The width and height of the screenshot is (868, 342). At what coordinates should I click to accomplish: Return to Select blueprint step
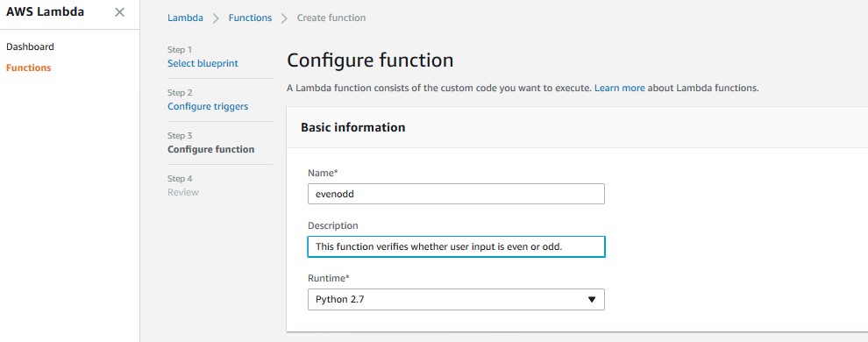(203, 63)
